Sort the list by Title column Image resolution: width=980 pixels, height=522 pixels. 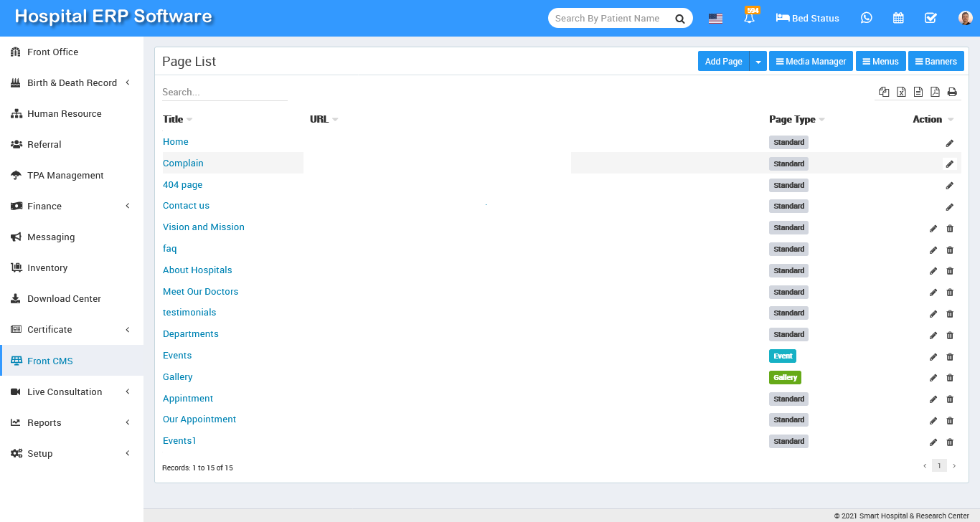pyautogui.click(x=177, y=119)
